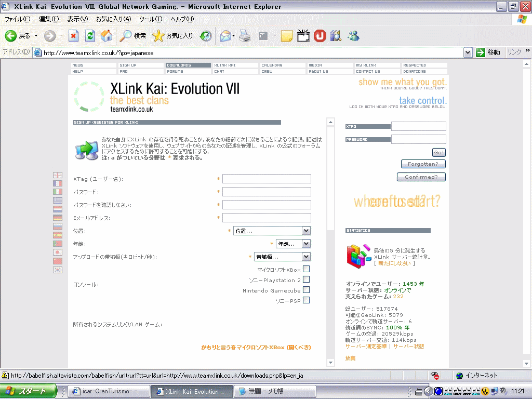The height and width of the screenshot is (399, 532).
Task: Click the right-panel PASSWORD login field
Action: coord(419,139)
